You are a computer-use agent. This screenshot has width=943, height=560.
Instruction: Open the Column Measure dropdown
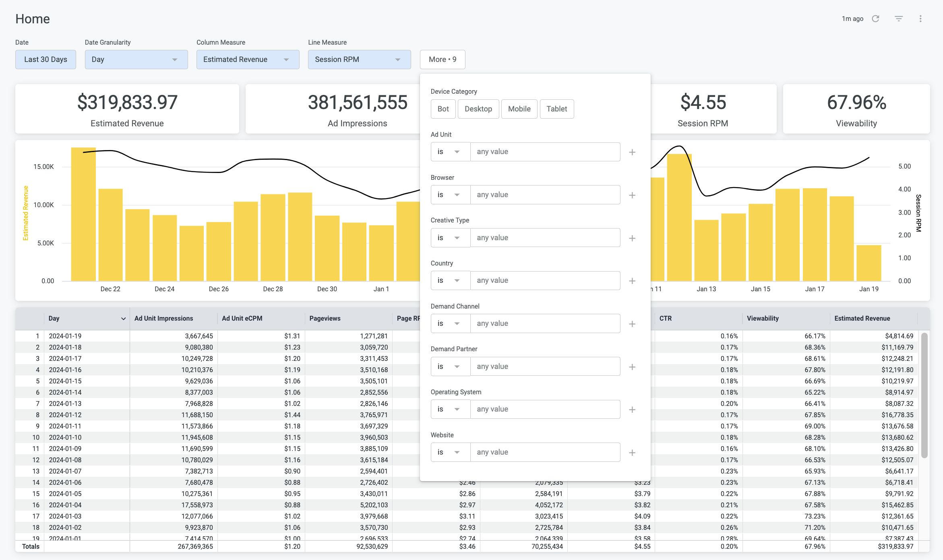[x=248, y=60]
